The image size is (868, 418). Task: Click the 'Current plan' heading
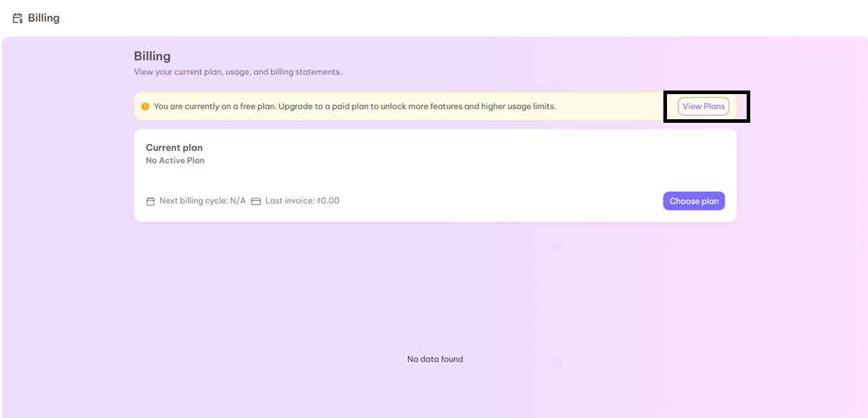174,147
